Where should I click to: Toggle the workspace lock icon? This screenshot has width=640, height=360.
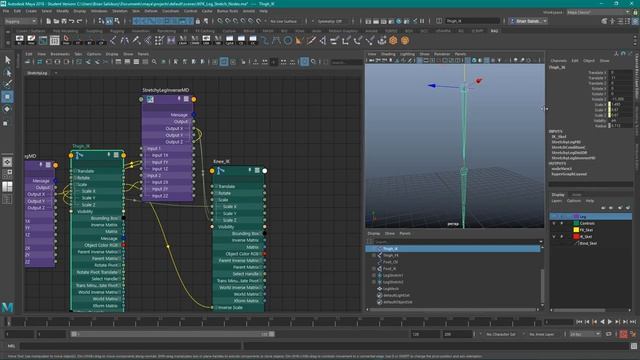point(635,12)
